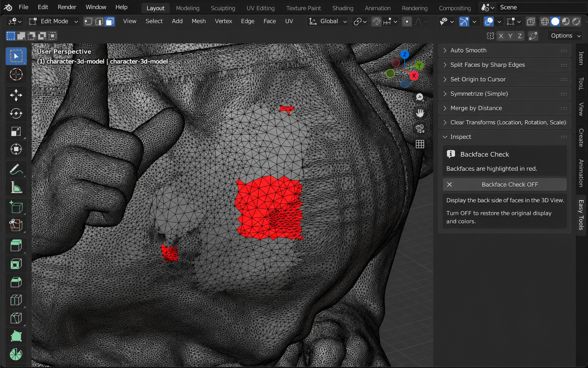588x368 pixels.
Task: Open the Face menu
Action: (x=270, y=22)
